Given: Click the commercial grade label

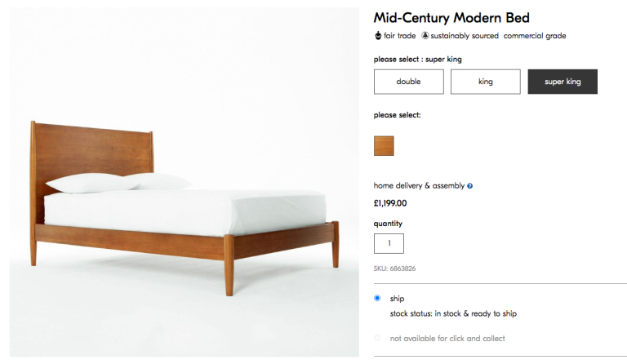Looking at the screenshot, I should (x=535, y=36).
